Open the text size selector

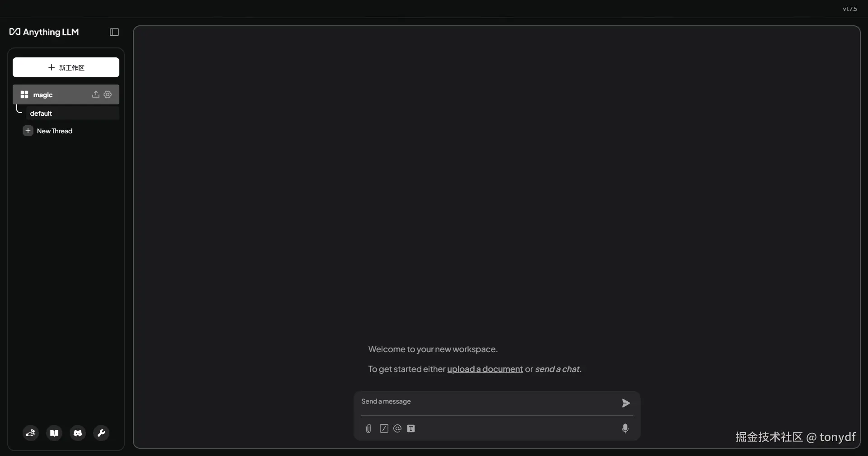coord(411,428)
